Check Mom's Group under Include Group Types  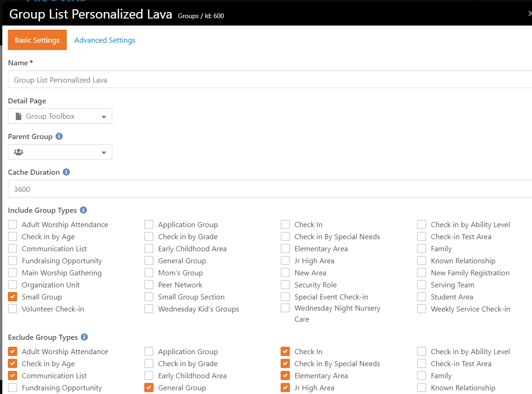pyautogui.click(x=149, y=273)
